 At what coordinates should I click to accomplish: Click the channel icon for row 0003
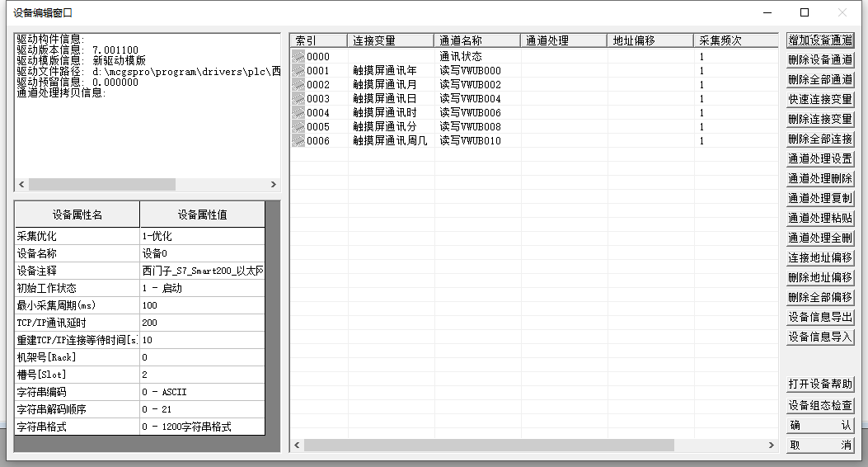coord(298,99)
